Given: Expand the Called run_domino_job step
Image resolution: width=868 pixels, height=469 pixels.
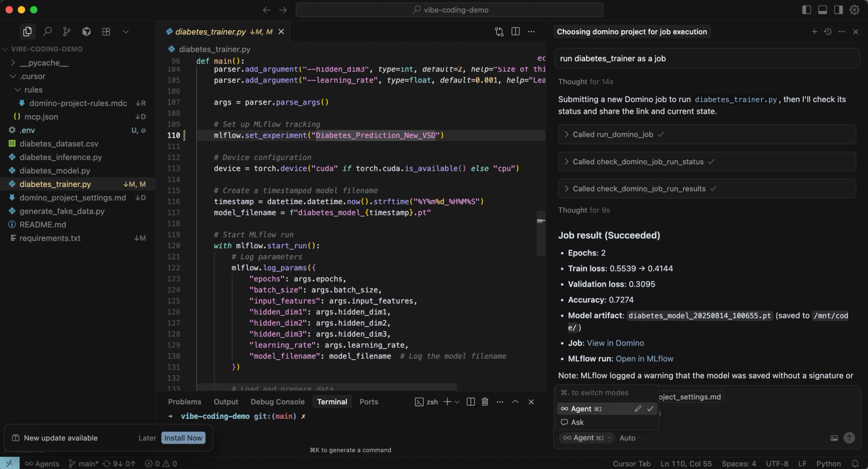Looking at the screenshot, I should click(x=707, y=135).
